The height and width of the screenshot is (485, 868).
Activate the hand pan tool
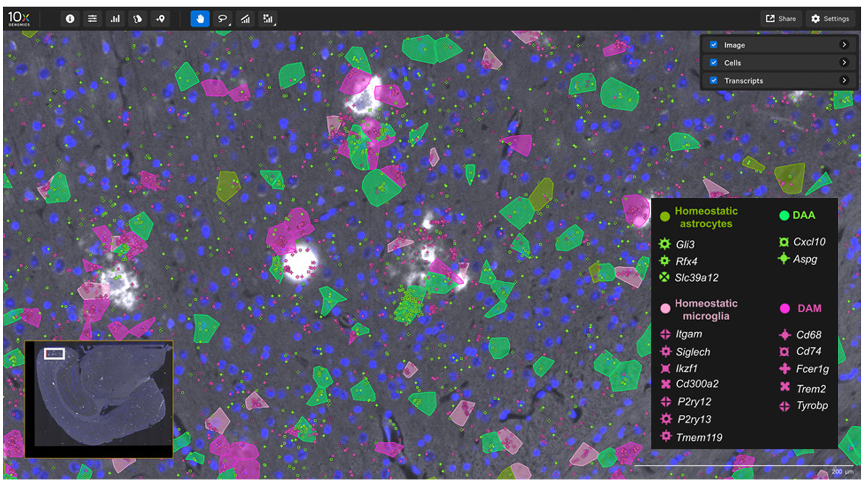pyautogui.click(x=200, y=18)
